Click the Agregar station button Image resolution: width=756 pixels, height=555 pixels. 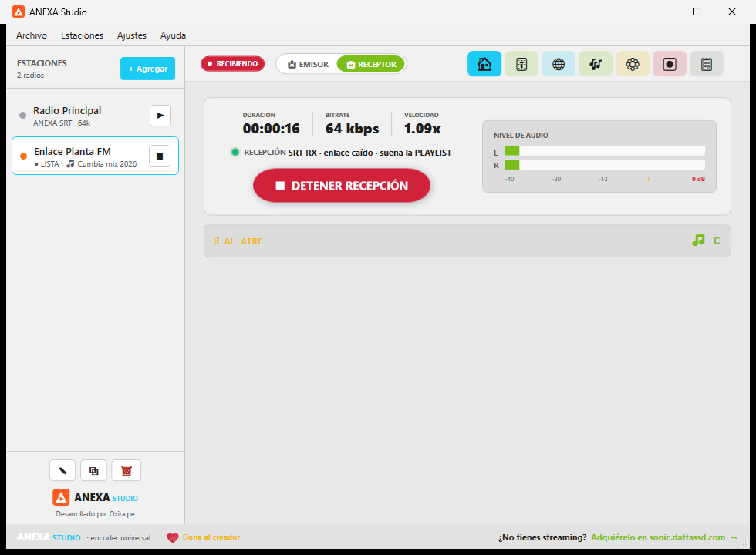(147, 69)
